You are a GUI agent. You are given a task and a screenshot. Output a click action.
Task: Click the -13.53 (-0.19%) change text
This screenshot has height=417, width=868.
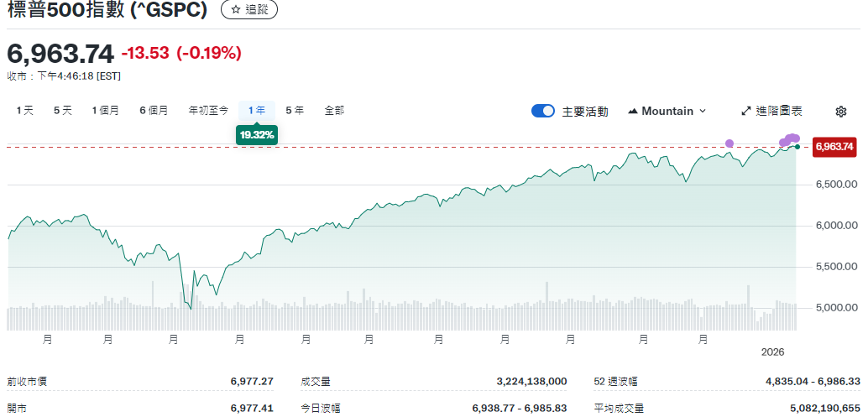(x=181, y=53)
